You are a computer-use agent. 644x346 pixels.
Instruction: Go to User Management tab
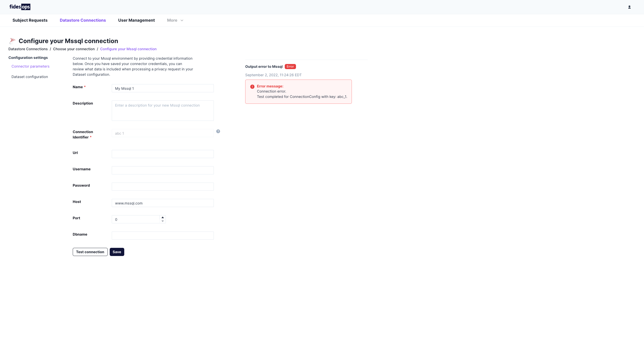(x=136, y=20)
